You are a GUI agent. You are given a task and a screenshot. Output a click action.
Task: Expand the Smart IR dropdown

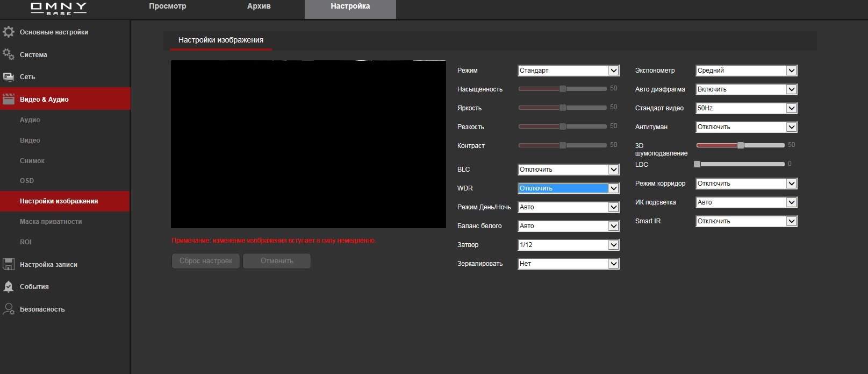[x=745, y=221]
